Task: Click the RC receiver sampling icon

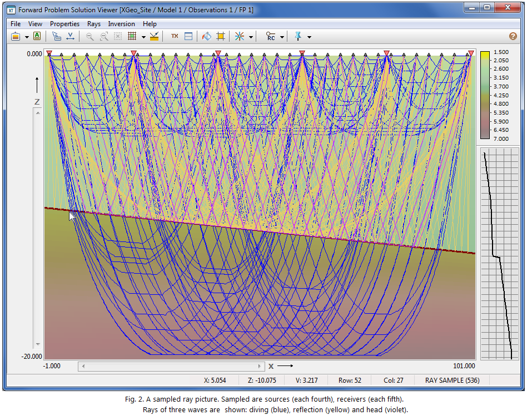Action: 271,36
